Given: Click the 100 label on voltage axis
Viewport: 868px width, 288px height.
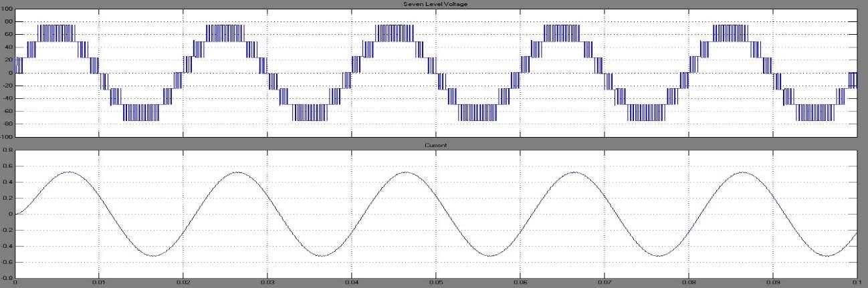Looking at the screenshot, I should coord(7,9).
